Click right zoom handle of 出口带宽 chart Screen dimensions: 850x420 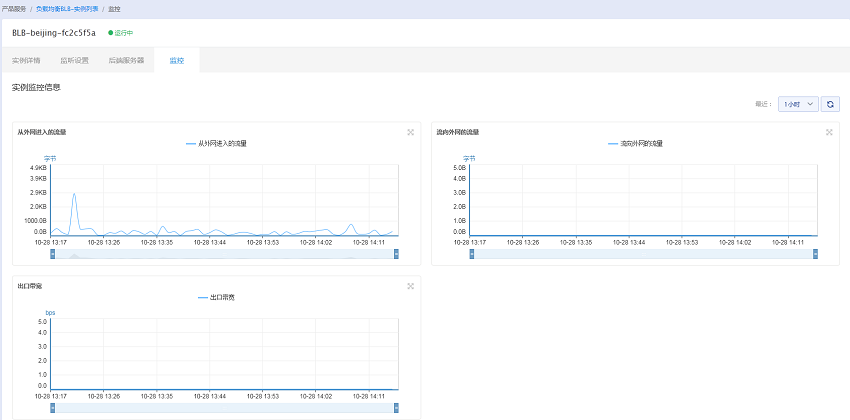pos(396,408)
